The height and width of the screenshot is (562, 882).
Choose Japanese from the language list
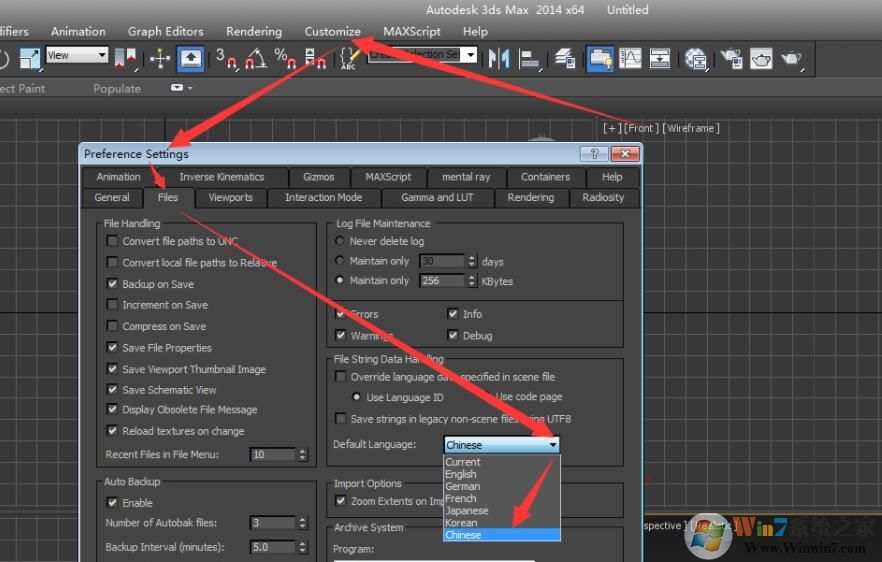coord(467,510)
